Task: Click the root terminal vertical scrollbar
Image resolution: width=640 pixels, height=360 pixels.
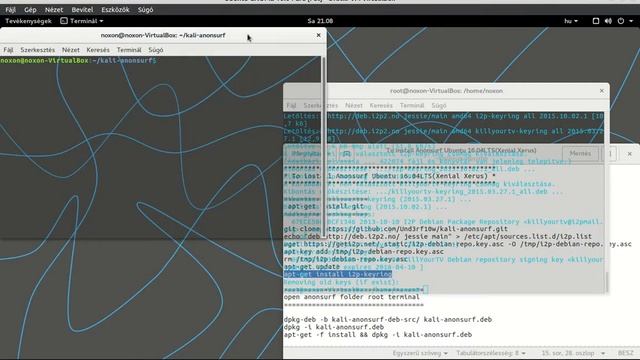Action: coord(607,282)
